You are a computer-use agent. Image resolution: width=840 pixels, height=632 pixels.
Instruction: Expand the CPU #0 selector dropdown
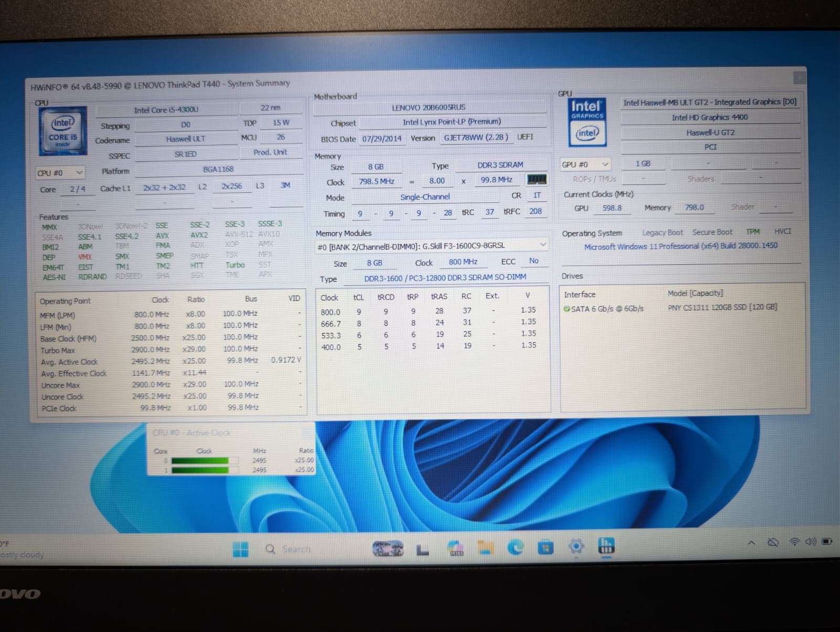(x=60, y=173)
